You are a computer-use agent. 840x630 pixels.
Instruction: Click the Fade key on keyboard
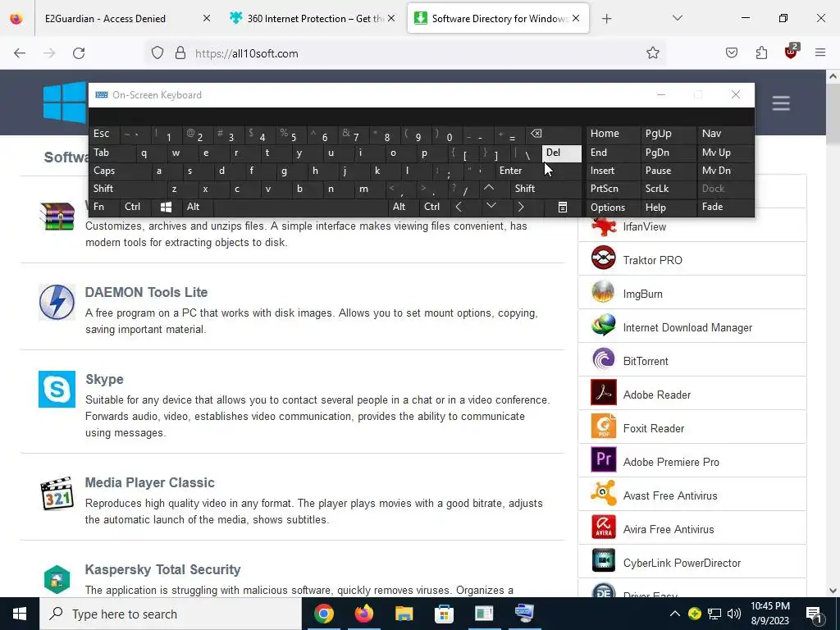pos(725,207)
